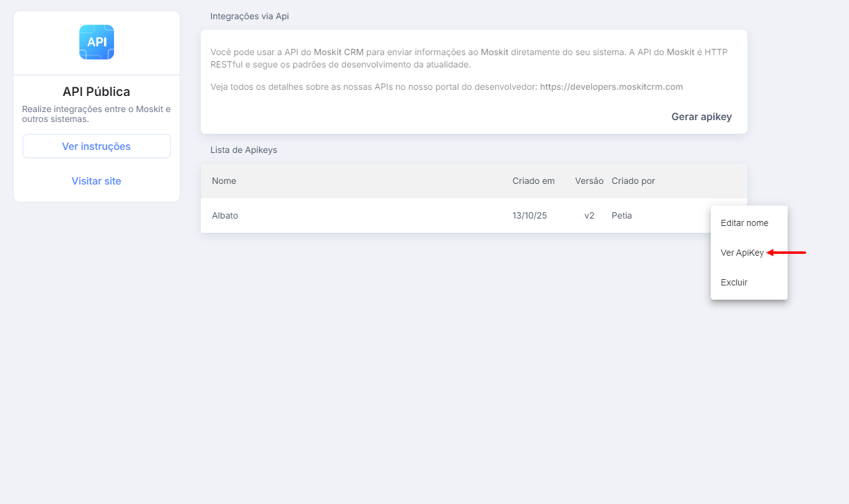Follow the Visitar site link
849x504 pixels.
pyautogui.click(x=97, y=181)
